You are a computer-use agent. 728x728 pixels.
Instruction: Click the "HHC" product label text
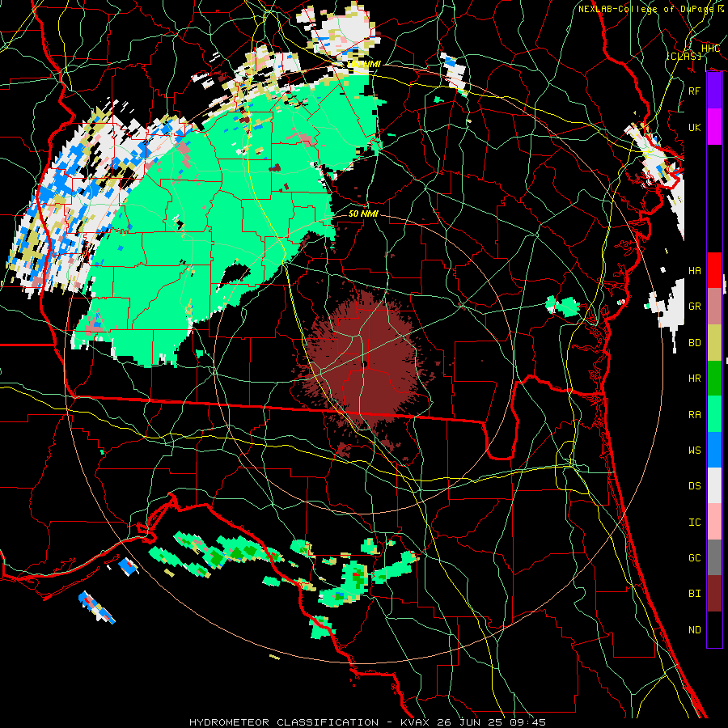tap(710, 49)
